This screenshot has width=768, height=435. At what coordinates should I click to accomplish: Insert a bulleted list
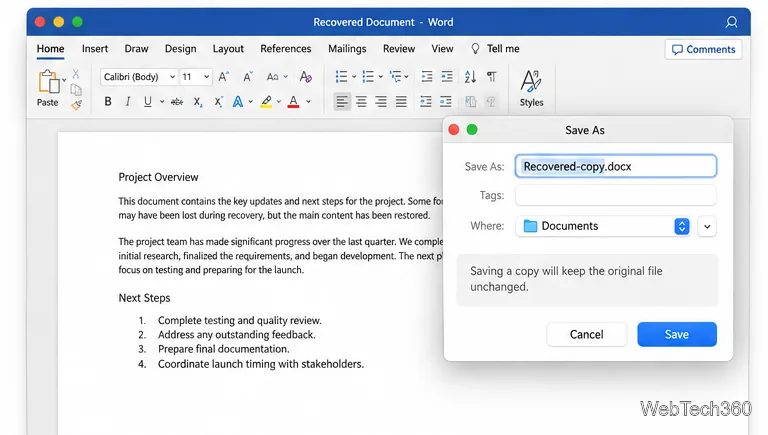coord(341,76)
